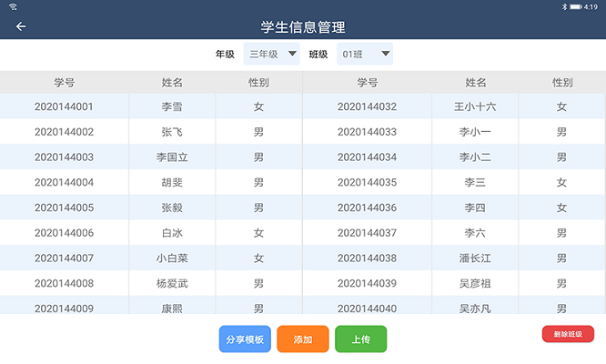Open the 01班 class dropdown

[x=365, y=55]
